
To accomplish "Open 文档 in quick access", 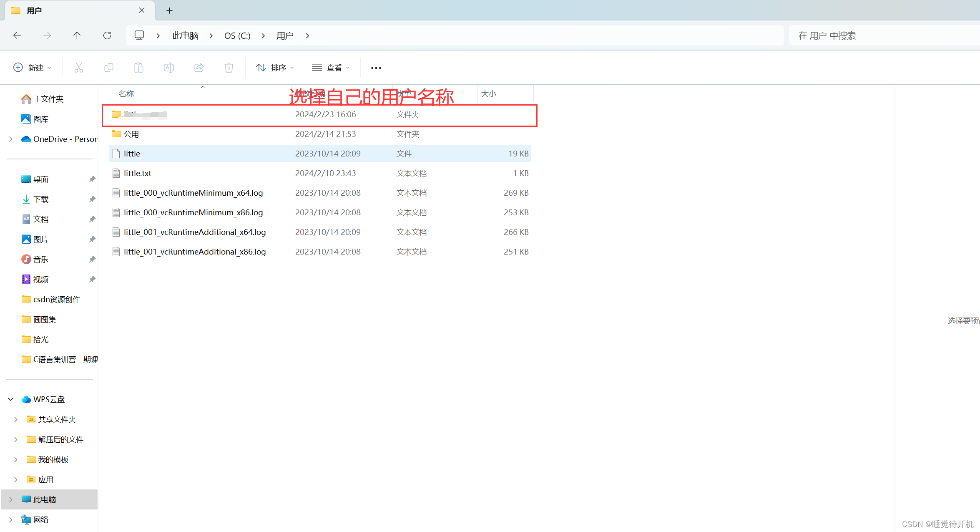I will click(35, 219).
